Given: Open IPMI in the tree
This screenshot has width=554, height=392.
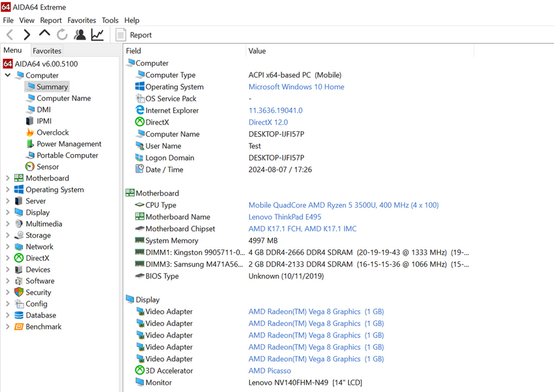Looking at the screenshot, I should pyautogui.click(x=39, y=121).
